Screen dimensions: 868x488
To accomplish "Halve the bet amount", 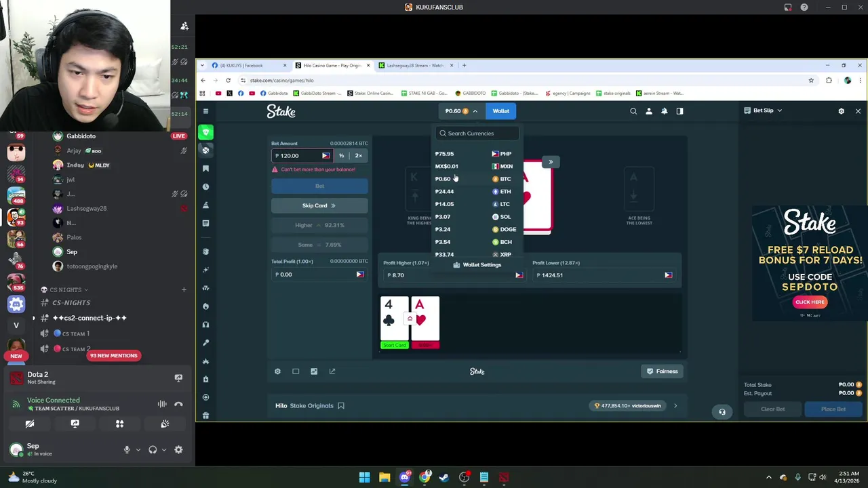I will (x=341, y=156).
